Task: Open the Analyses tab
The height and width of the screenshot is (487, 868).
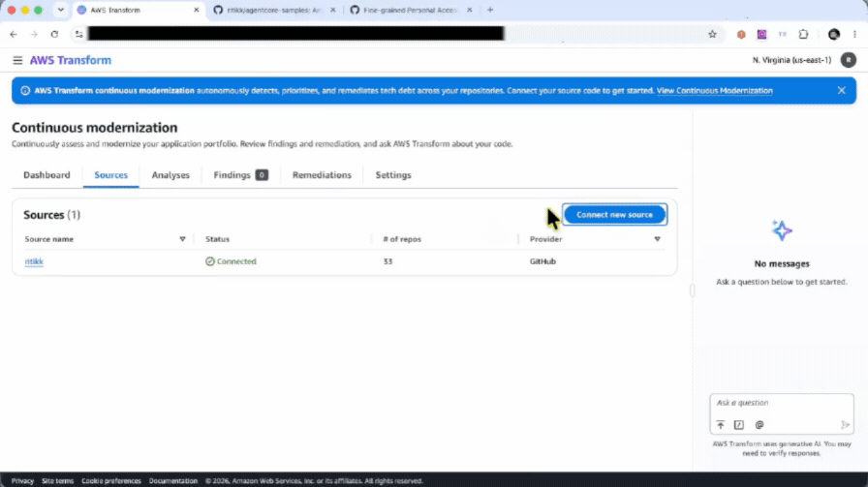Action: pos(170,175)
